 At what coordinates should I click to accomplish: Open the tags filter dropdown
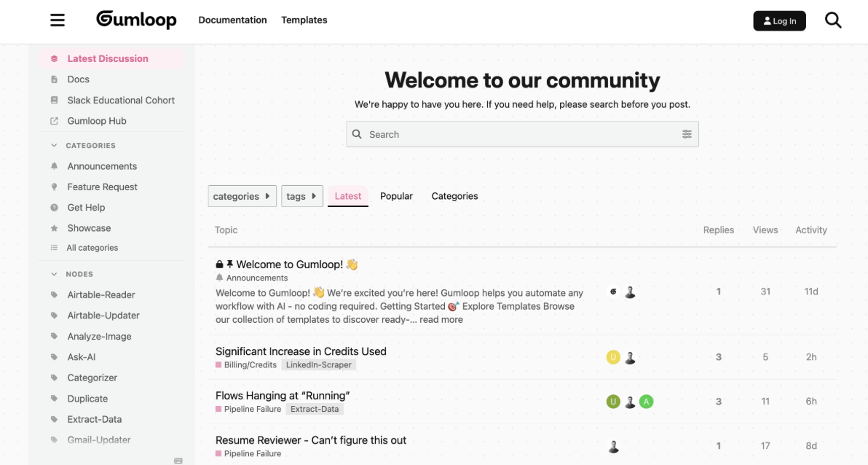click(301, 196)
